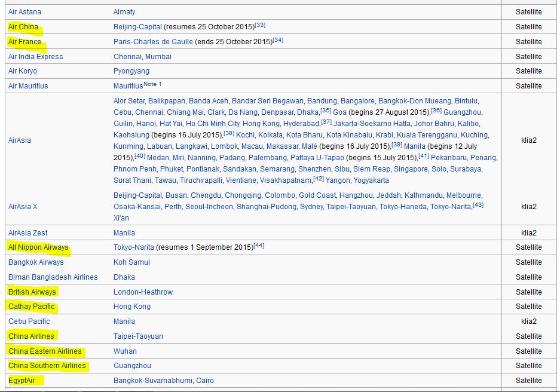The height and width of the screenshot is (392, 560).
Task: Open the AirAsia X link
Action: pos(23,207)
